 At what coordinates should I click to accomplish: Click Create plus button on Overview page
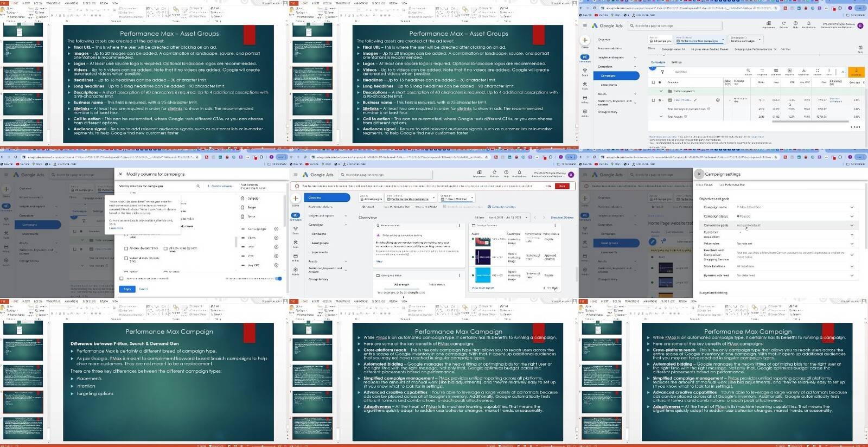pyautogui.click(x=296, y=198)
